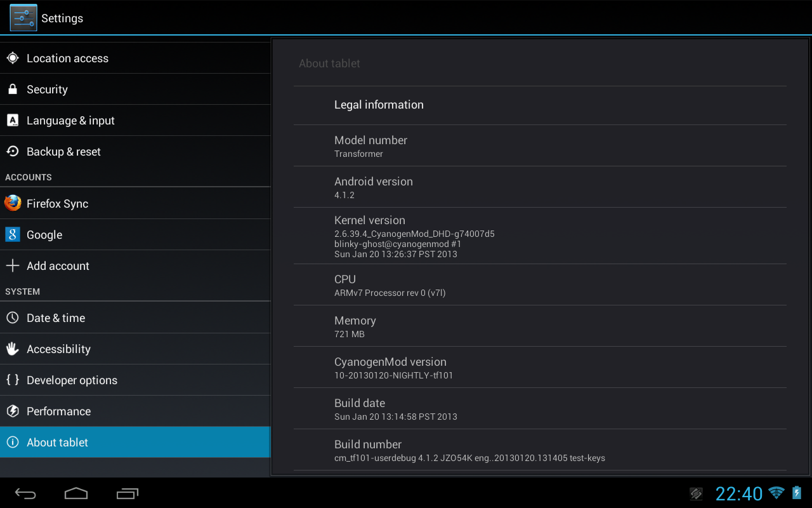The height and width of the screenshot is (508, 812).
Task: Tap the Settings app icon in header
Action: pos(23,18)
